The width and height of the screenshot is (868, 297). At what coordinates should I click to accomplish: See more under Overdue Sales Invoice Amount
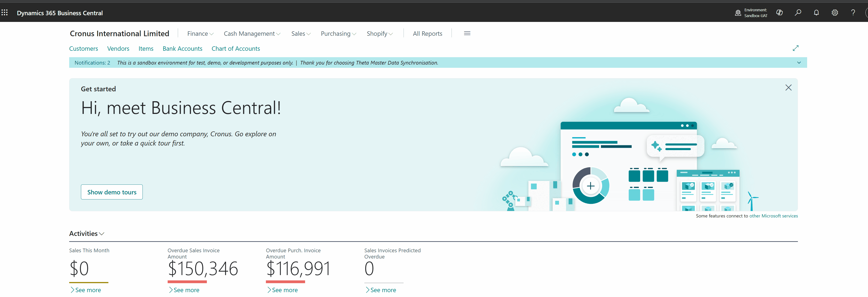tap(184, 290)
